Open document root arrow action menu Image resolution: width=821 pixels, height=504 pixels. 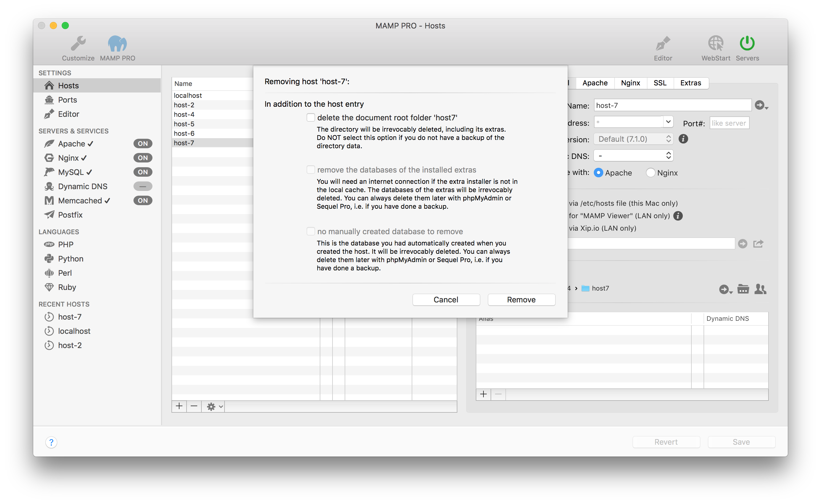(725, 289)
